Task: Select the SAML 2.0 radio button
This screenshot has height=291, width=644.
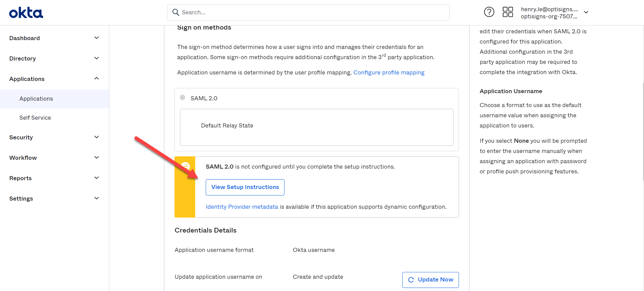Action: coord(183,98)
